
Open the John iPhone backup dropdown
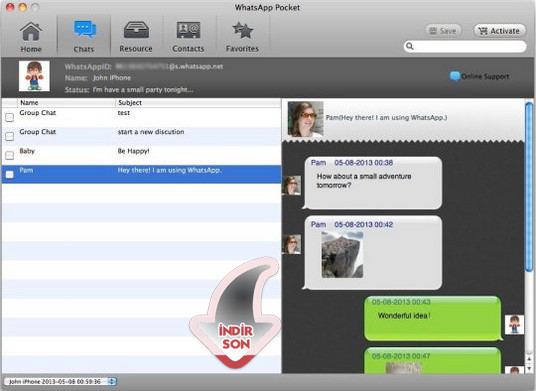60,381
